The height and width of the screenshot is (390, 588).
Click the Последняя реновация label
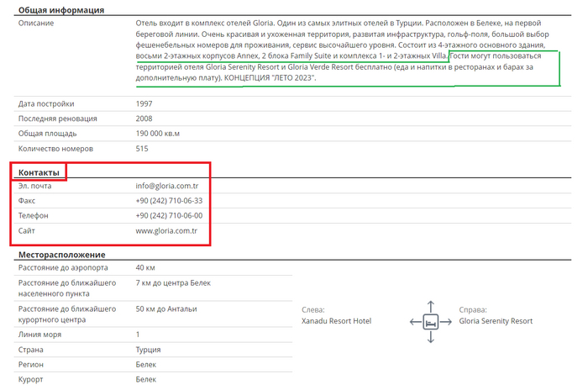(x=58, y=119)
